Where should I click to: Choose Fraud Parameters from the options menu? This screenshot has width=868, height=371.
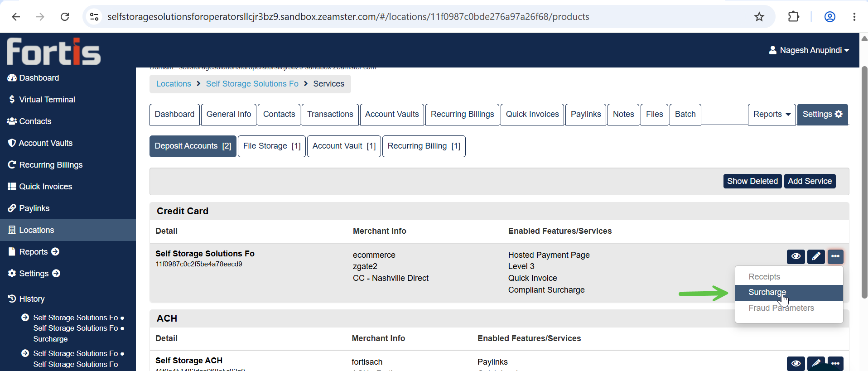(789, 308)
